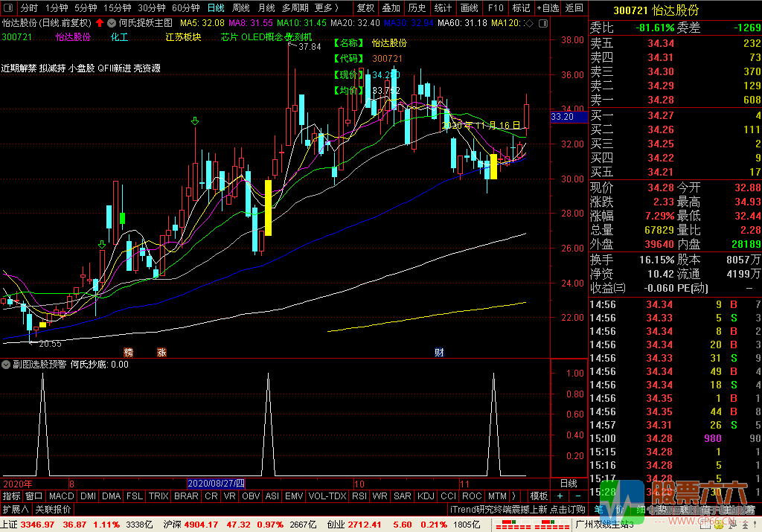The image size is (762, 532).
Task: Toggle 复权 price adjustment mode
Action: coord(365,8)
